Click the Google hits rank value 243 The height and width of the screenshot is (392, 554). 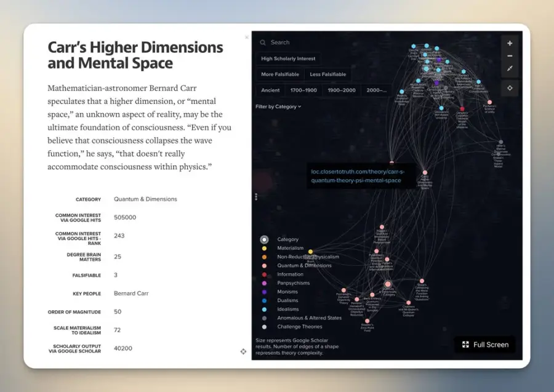pyautogui.click(x=119, y=236)
